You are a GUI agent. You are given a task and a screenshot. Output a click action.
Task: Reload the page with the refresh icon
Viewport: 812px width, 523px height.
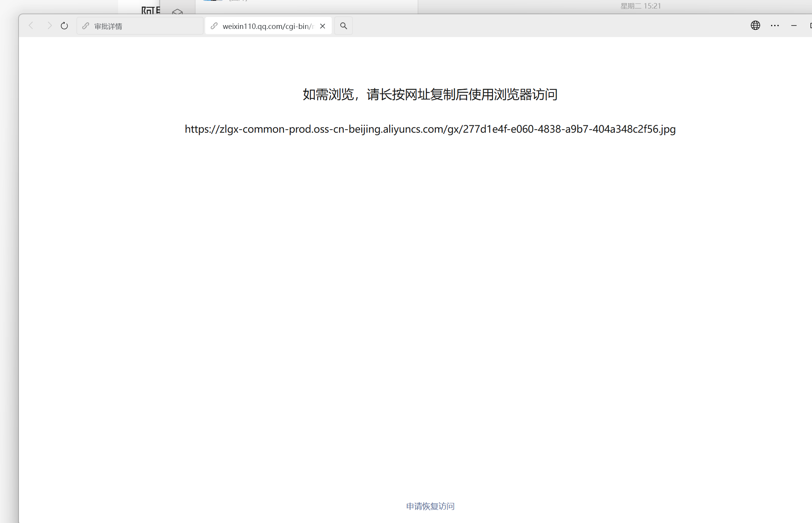click(x=64, y=26)
